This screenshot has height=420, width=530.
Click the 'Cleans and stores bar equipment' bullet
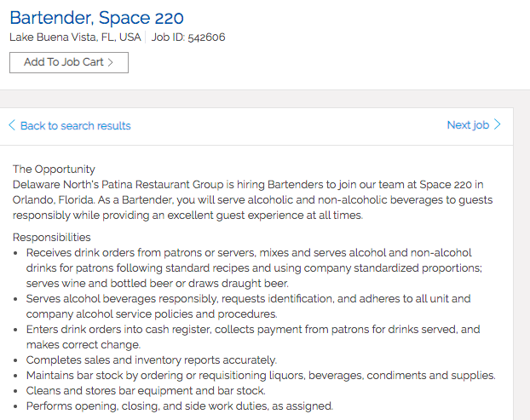point(146,391)
